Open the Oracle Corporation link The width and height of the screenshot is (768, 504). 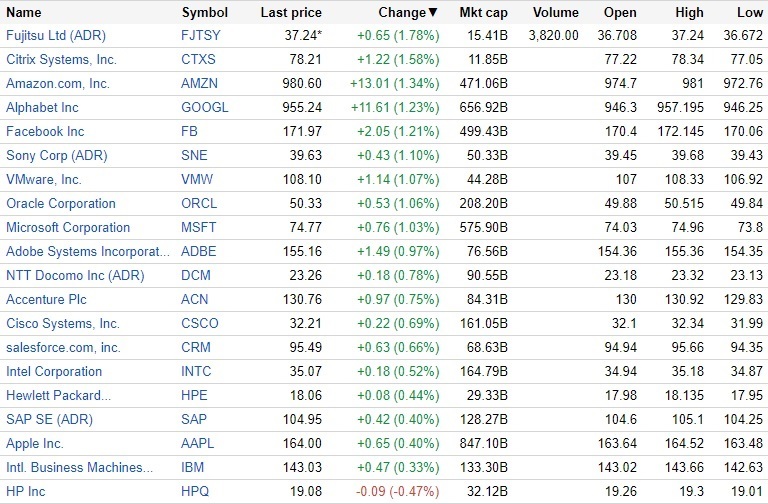click(x=61, y=204)
